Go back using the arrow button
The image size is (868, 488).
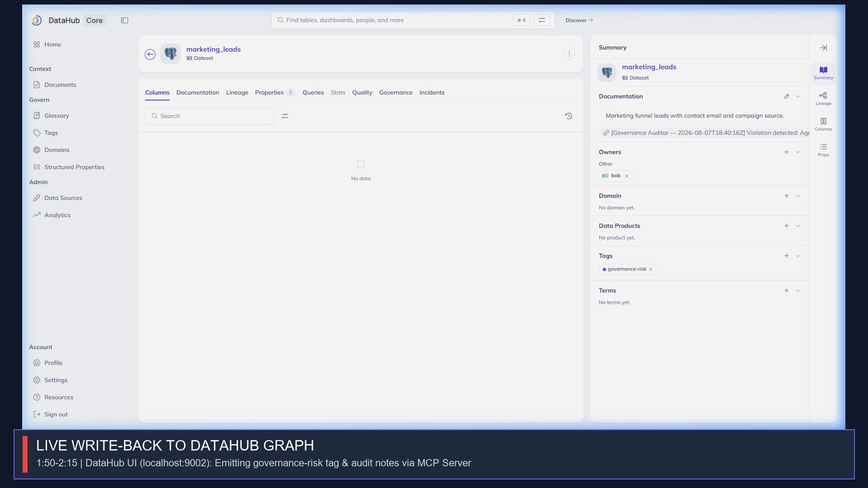coord(150,54)
